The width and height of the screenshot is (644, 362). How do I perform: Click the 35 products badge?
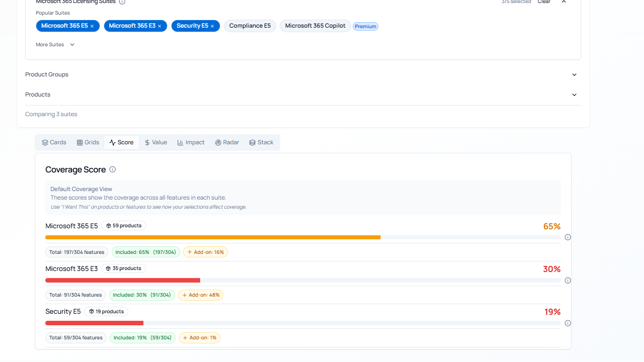tap(123, 268)
